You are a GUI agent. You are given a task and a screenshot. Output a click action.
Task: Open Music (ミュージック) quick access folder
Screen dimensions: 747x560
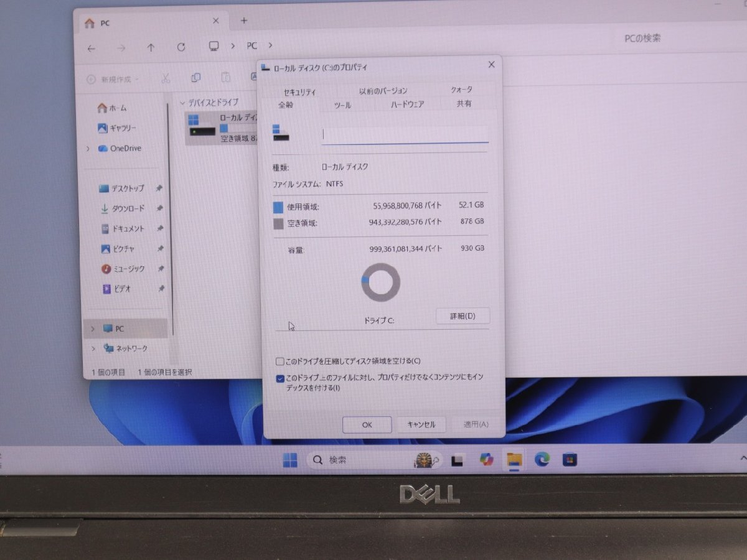(x=123, y=269)
